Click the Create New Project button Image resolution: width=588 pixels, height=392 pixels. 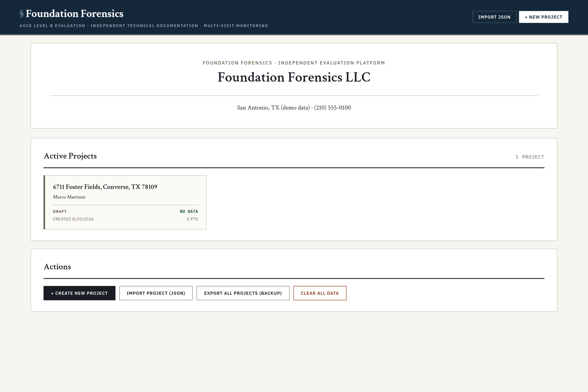click(79, 293)
